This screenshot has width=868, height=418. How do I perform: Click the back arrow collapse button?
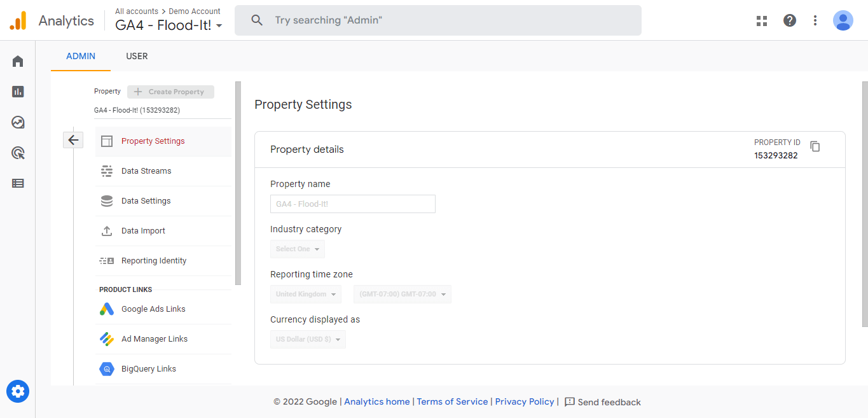pyautogui.click(x=73, y=140)
